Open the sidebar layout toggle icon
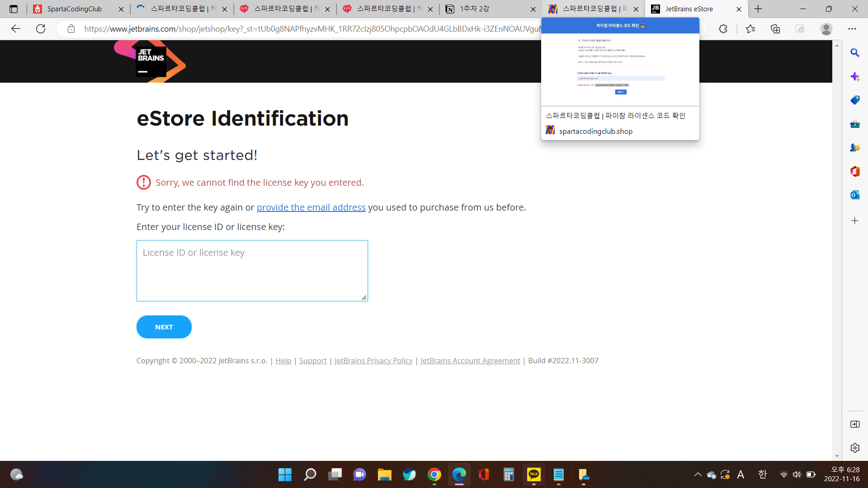Screen dimensions: 868x488 pyautogui.click(x=855, y=424)
